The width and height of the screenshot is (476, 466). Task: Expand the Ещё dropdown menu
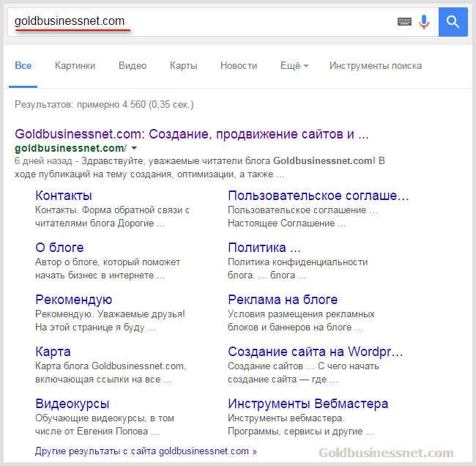coord(294,66)
